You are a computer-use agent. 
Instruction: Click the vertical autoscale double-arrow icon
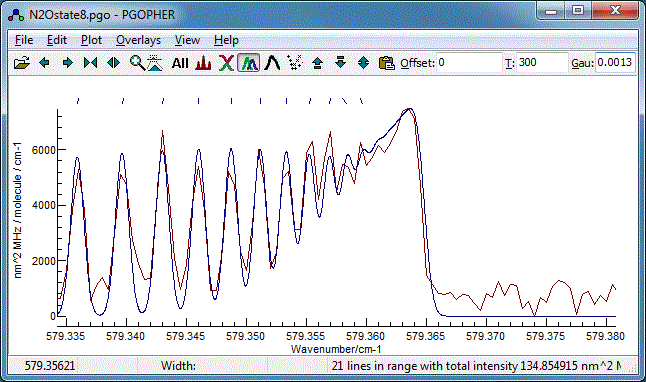click(x=363, y=63)
